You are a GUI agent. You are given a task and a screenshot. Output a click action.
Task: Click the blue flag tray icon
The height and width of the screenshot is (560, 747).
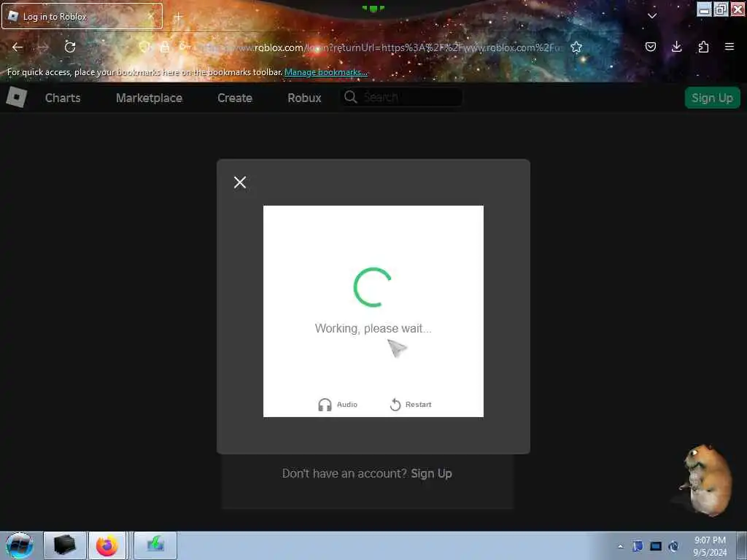point(638,546)
